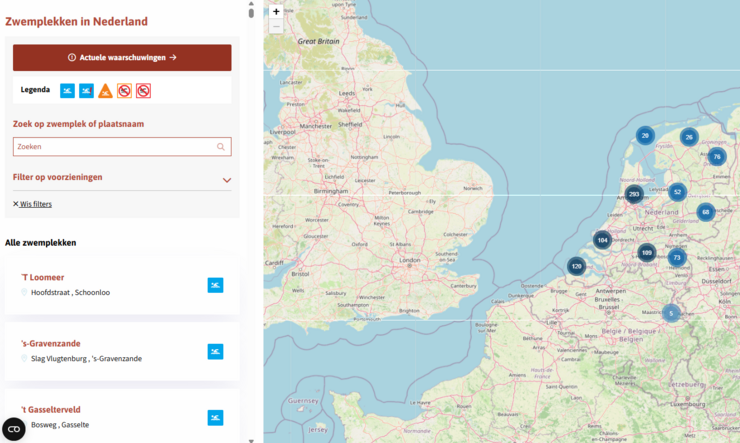Click the orange triangle warning legend icon
Screen dimensions: 740x443
pyautogui.click(x=105, y=91)
